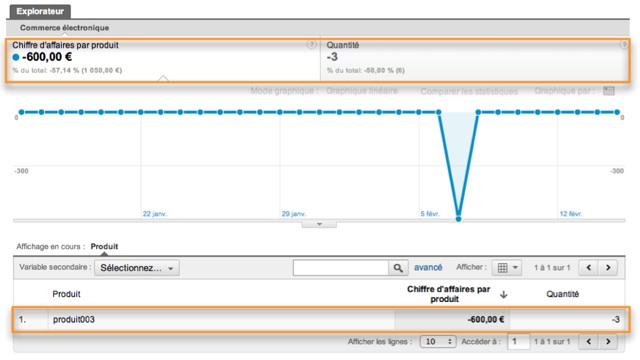Click the 5 févr. date label
The width and height of the screenshot is (640, 360).
[x=430, y=214]
